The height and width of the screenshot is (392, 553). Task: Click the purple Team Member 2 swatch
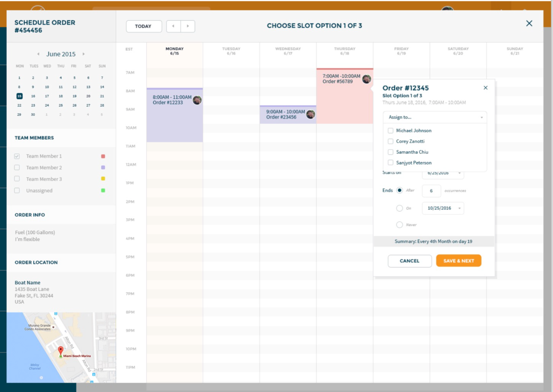[x=103, y=167]
